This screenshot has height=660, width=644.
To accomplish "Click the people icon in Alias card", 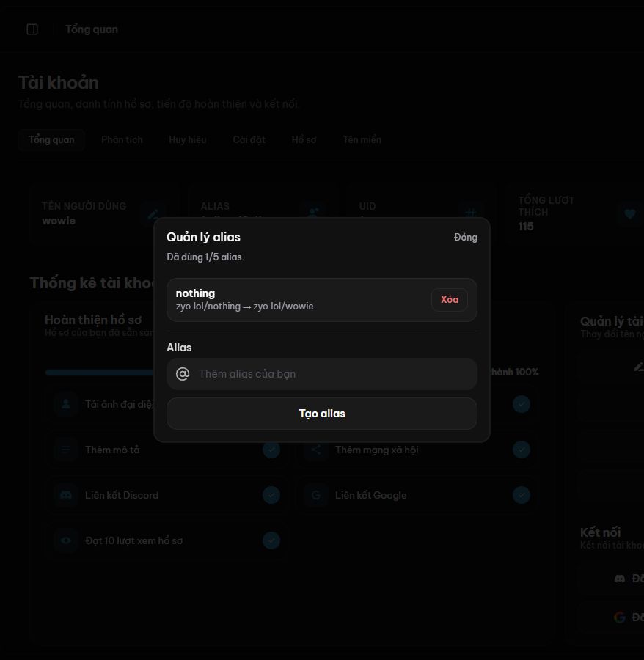I will point(313,212).
